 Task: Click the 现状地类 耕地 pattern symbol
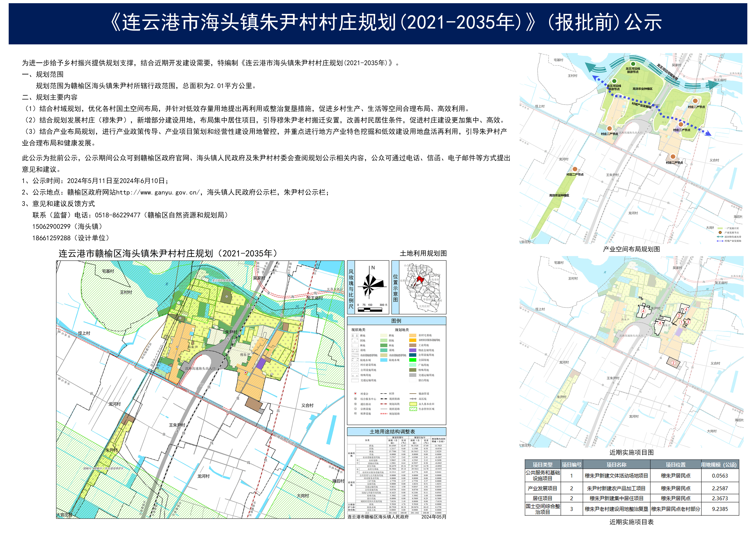pyautogui.click(x=355, y=335)
